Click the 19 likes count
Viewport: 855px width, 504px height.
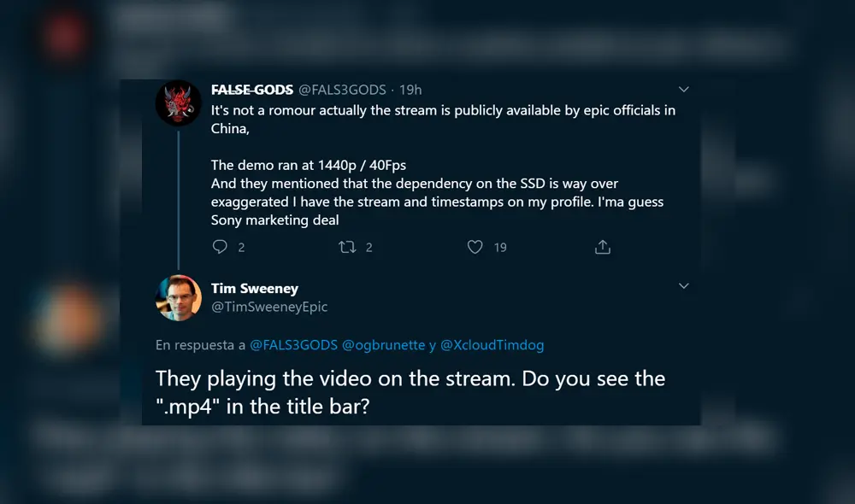(500, 248)
